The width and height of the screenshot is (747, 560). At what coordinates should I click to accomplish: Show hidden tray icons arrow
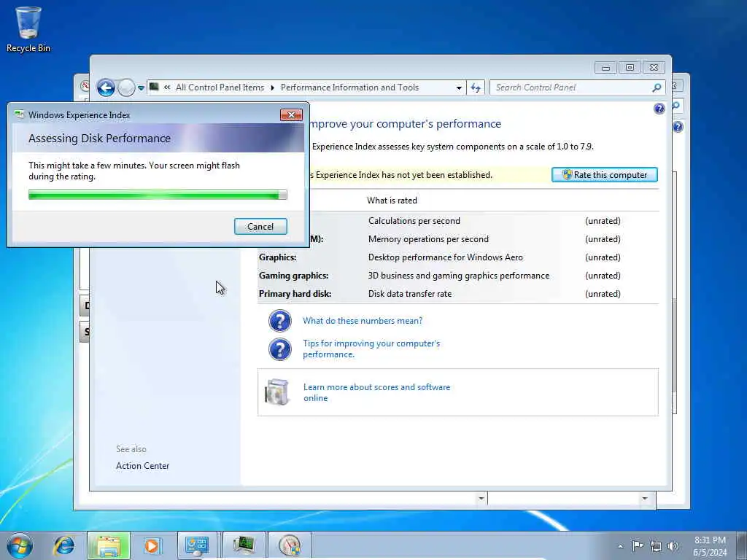[620, 546]
